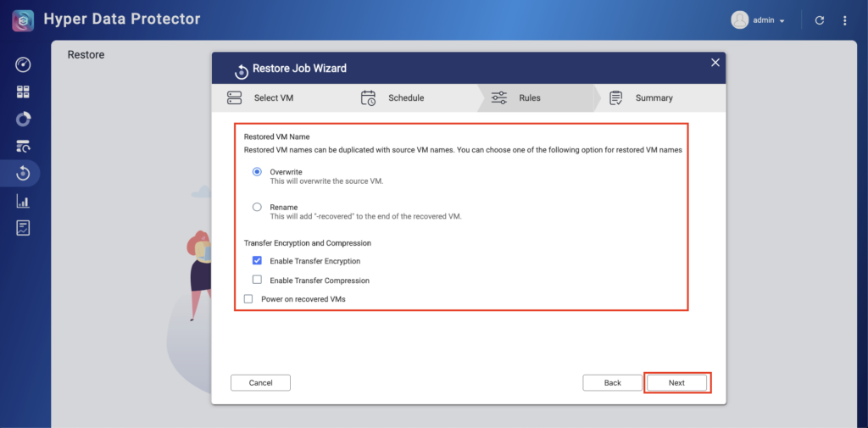Open the dashboard gauge icon in sidebar
868x428 pixels.
(x=23, y=64)
